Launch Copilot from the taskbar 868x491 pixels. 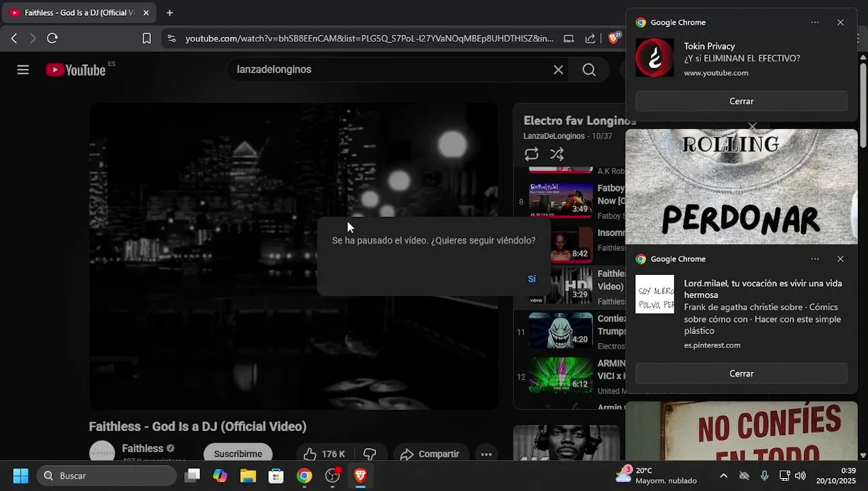pyautogui.click(x=220, y=476)
